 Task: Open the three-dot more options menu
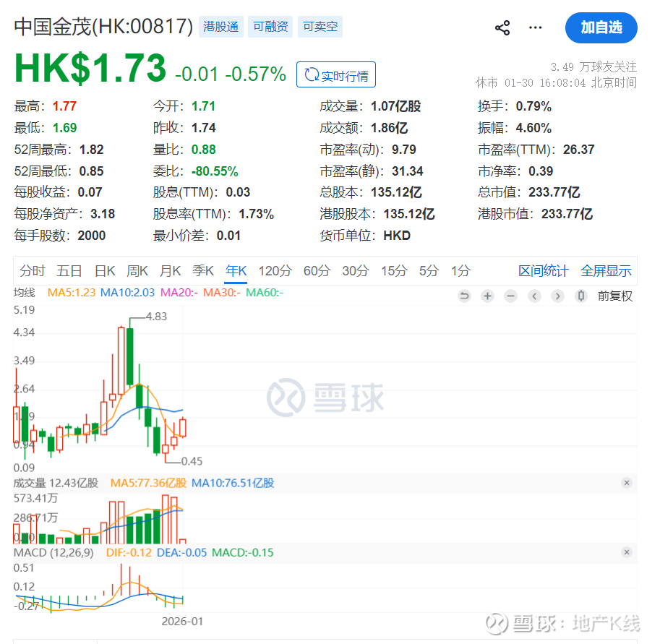click(x=536, y=27)
